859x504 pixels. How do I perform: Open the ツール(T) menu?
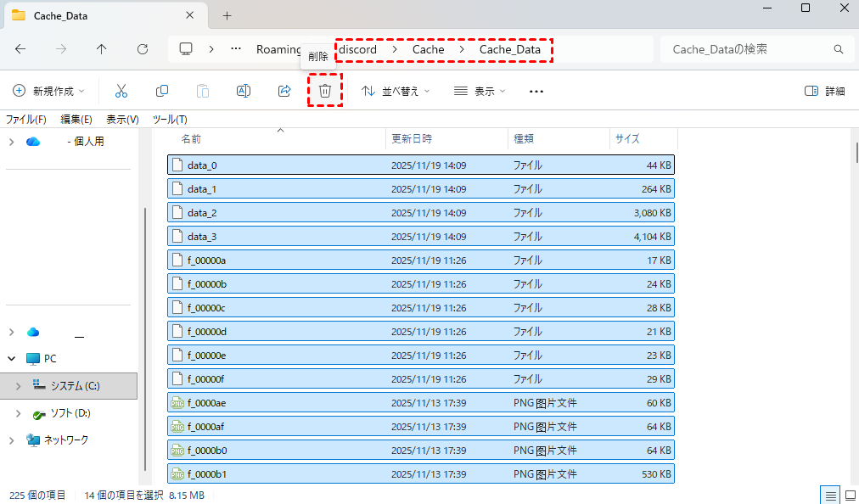(170, 119)
